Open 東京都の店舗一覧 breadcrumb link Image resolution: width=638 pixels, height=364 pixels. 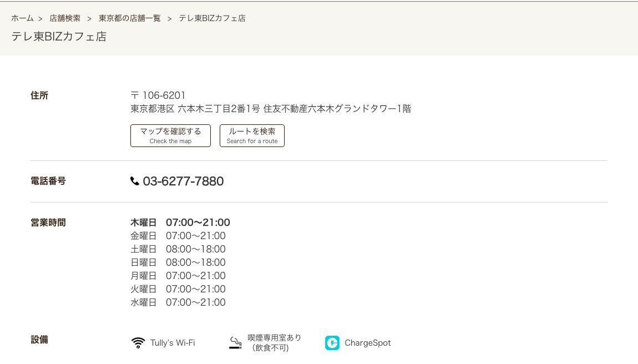pyautogui.click(x=130, y=18)
